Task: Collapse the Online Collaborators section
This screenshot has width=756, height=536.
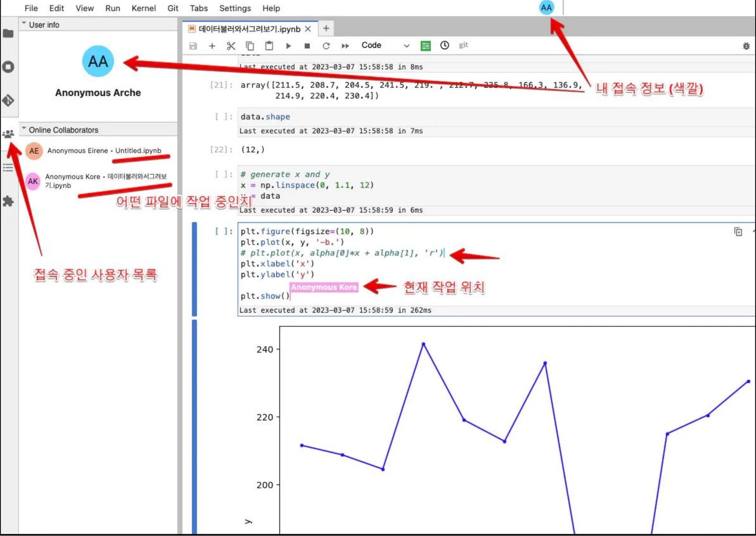Action: [x=98, y=130]
